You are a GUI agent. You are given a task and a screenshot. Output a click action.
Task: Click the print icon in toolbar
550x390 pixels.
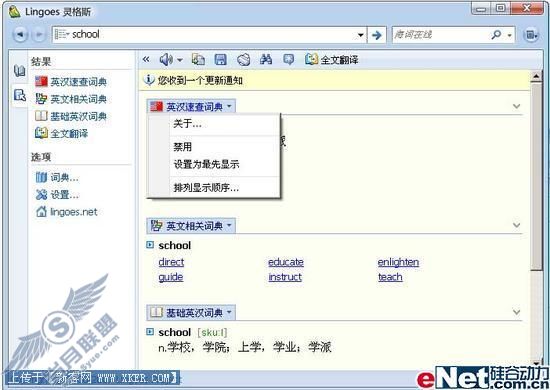tap(243, 60)
